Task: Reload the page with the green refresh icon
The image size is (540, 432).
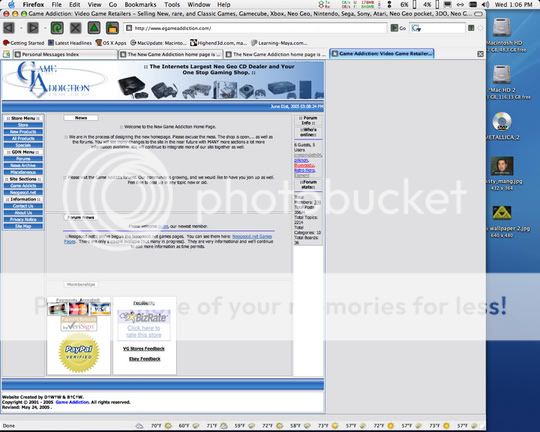Action: pos(57,28)
